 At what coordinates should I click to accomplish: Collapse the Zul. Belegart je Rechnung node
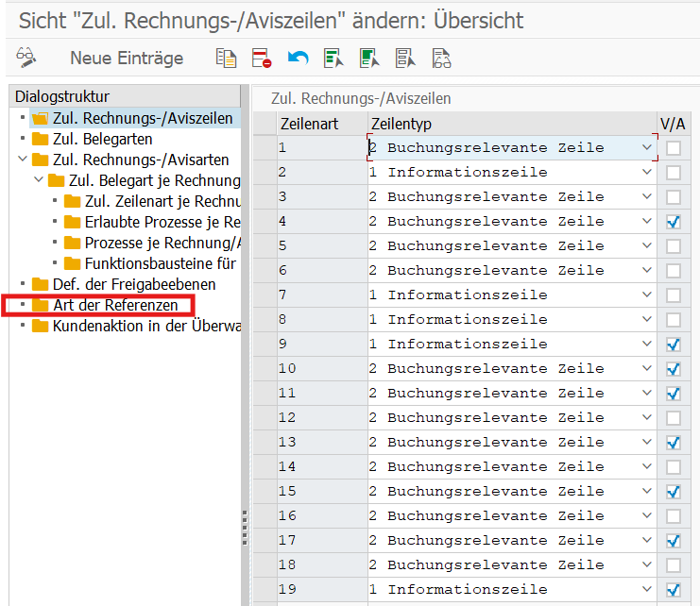[39, 180]
